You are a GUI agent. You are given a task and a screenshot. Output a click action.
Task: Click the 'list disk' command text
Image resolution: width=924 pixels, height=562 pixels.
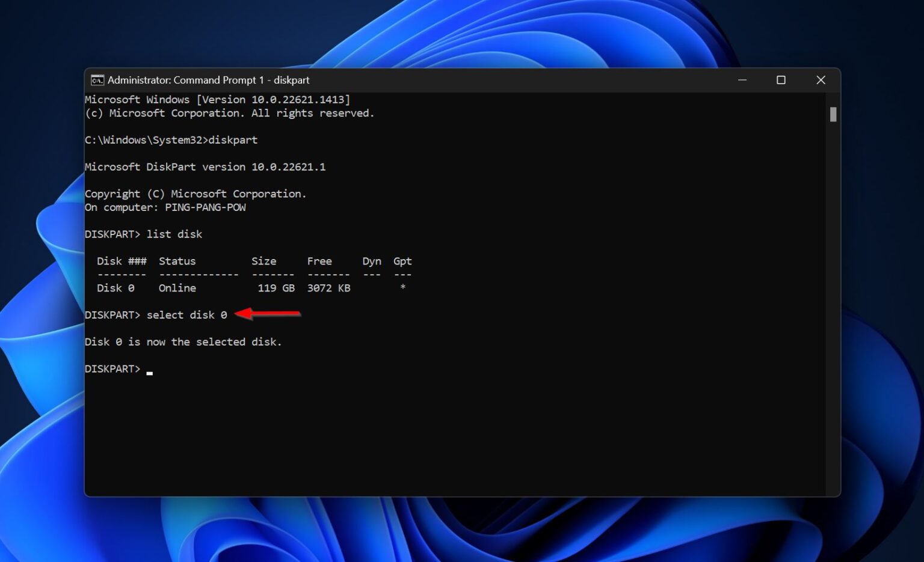[174, 234]
